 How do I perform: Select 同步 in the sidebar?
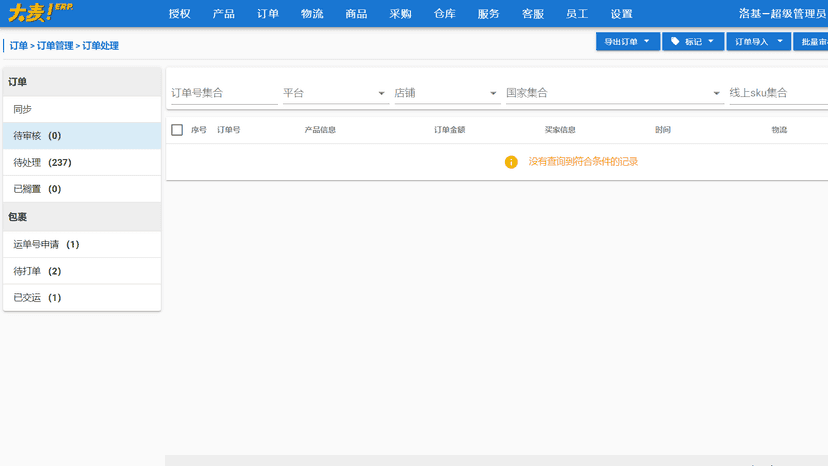[82, 109]
